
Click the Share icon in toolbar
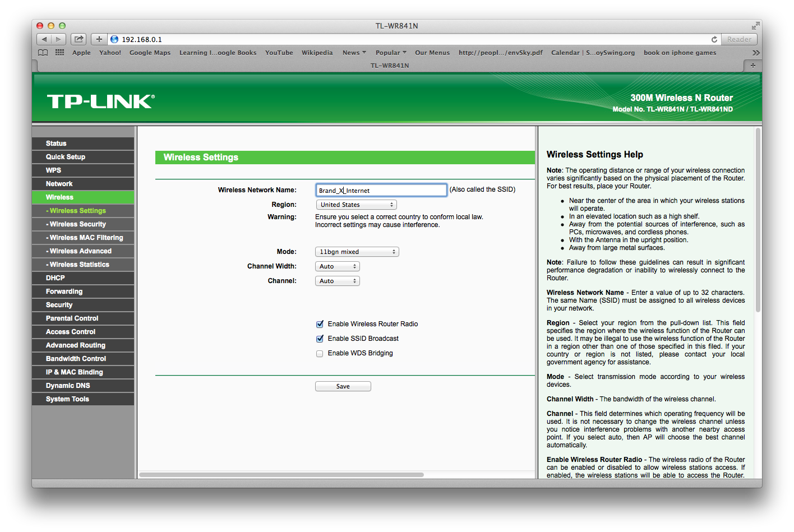[79, 39]
